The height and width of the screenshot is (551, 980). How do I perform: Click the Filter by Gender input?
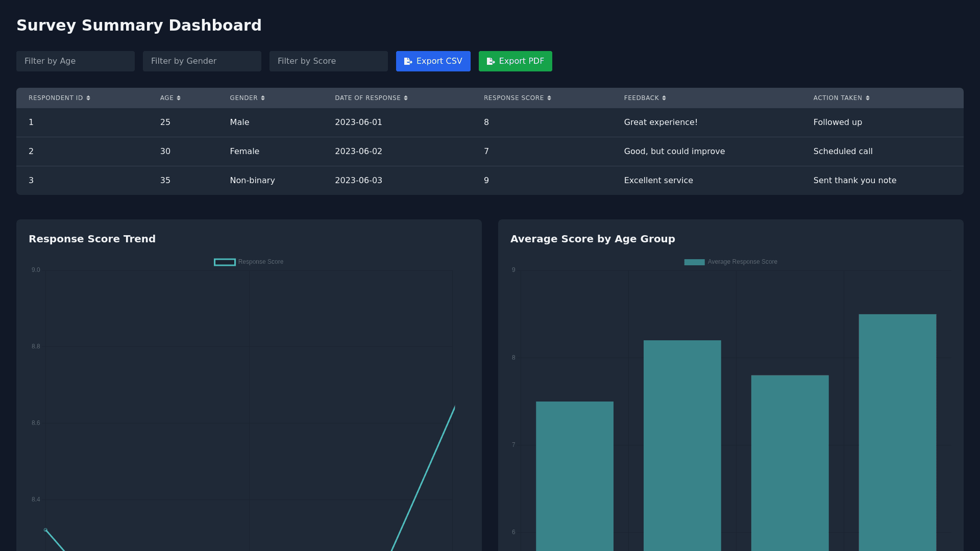pyautogui.click(x=202, y=61)
